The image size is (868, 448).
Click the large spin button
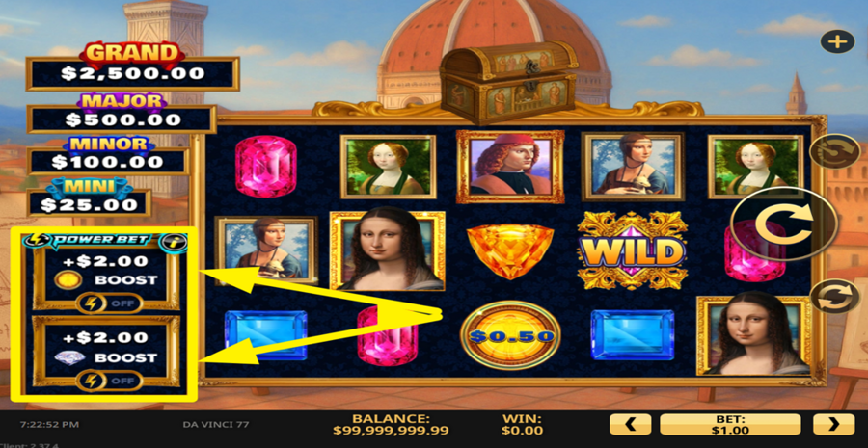tap(785, 224)
